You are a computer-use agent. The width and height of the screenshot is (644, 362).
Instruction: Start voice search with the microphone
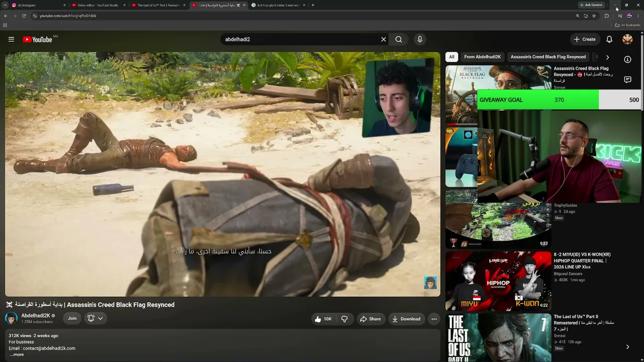[420, 39]
